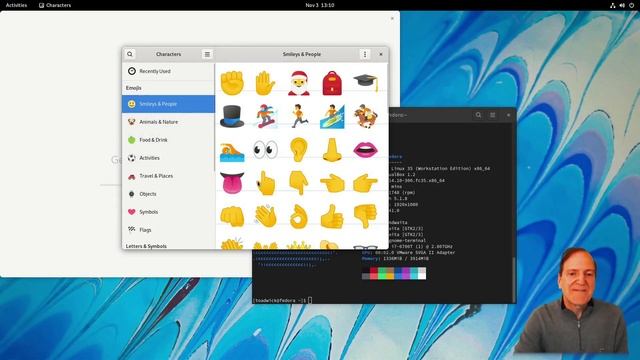640x360 pixels.
Task: Choose the ear emoji
Action: coord(299,150)
